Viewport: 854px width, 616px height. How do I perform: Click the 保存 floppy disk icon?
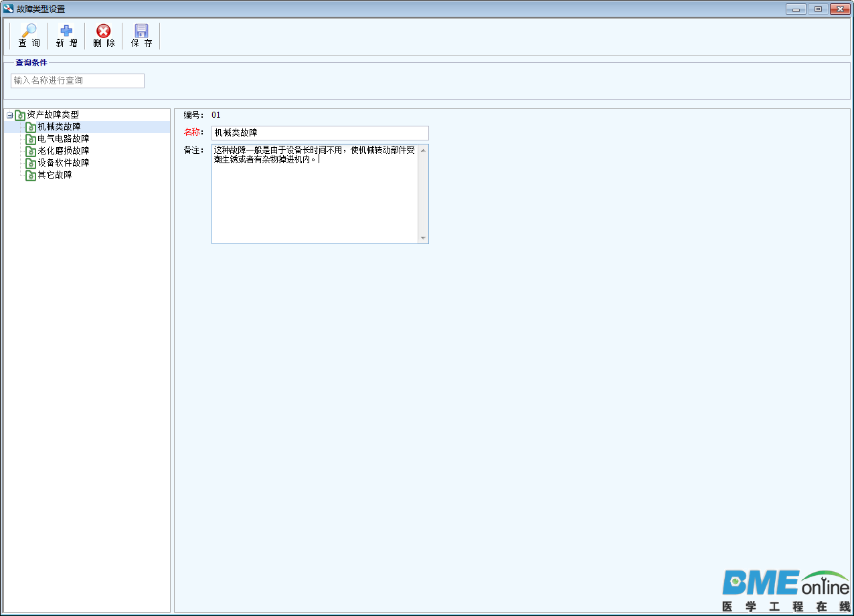tap(141, 31)
